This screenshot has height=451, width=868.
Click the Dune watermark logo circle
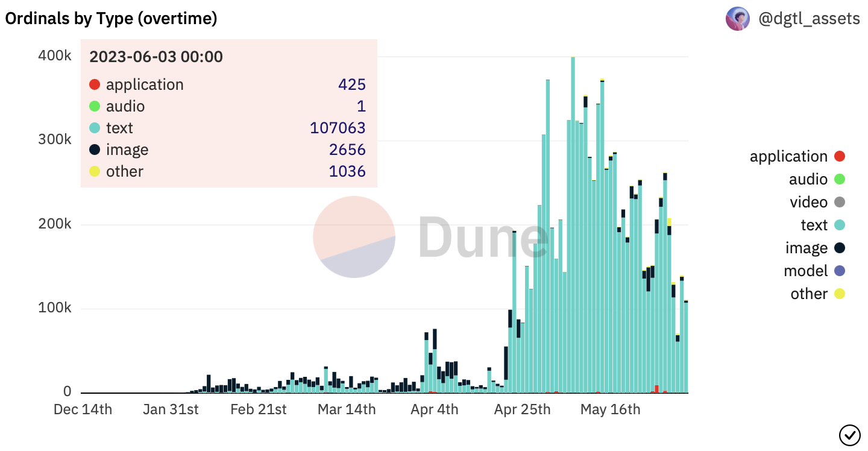click(x=354, y=237)
